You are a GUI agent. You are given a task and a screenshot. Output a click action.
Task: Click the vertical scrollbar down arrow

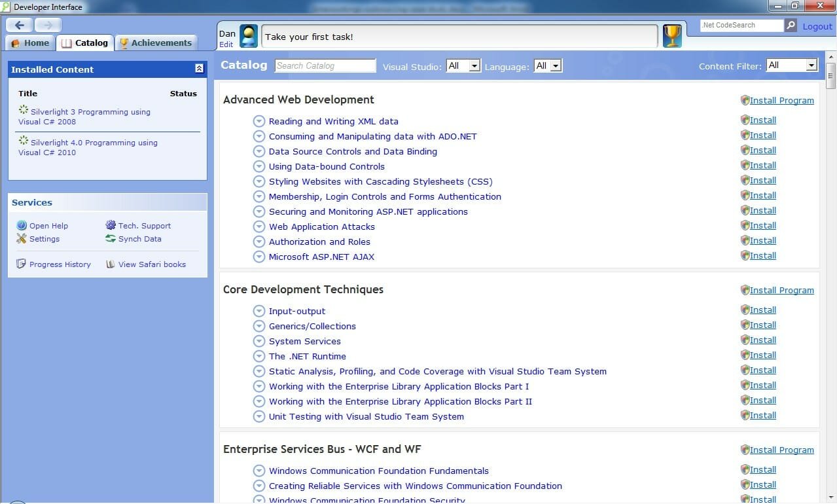pyautogui.click(x=831, y=499)
